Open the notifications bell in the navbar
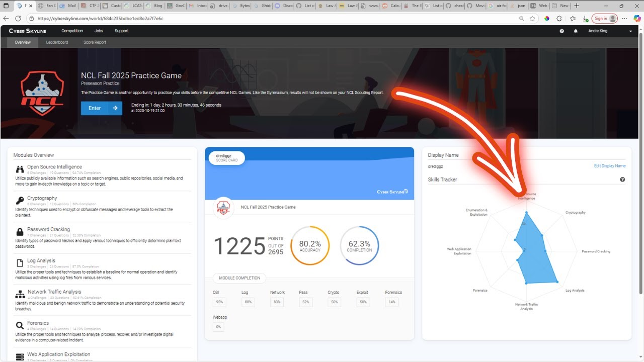This screenshot has width=644, height=362. [576, 31]
